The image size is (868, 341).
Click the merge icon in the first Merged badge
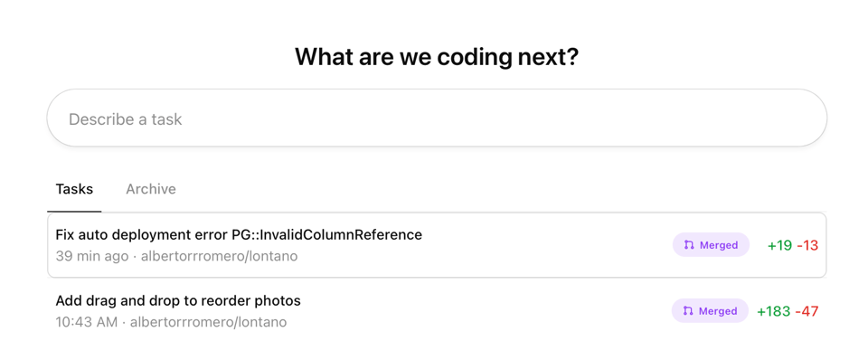pyautogui.click(x=689, y=245)
